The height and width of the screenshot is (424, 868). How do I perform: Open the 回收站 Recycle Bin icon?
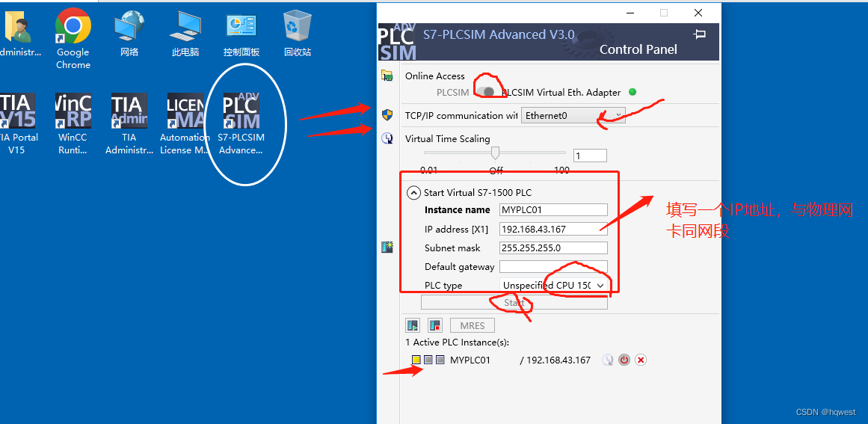[298, 33]
